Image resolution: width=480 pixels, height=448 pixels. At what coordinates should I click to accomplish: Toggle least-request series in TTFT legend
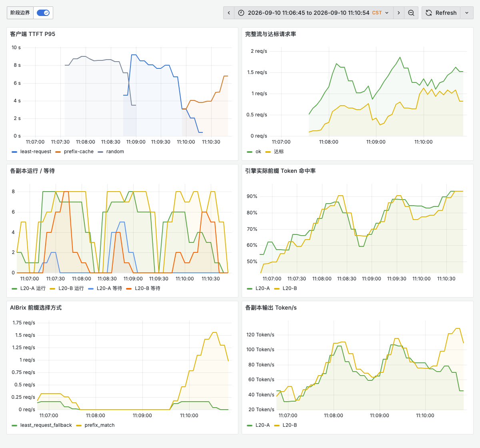[32, 152]
